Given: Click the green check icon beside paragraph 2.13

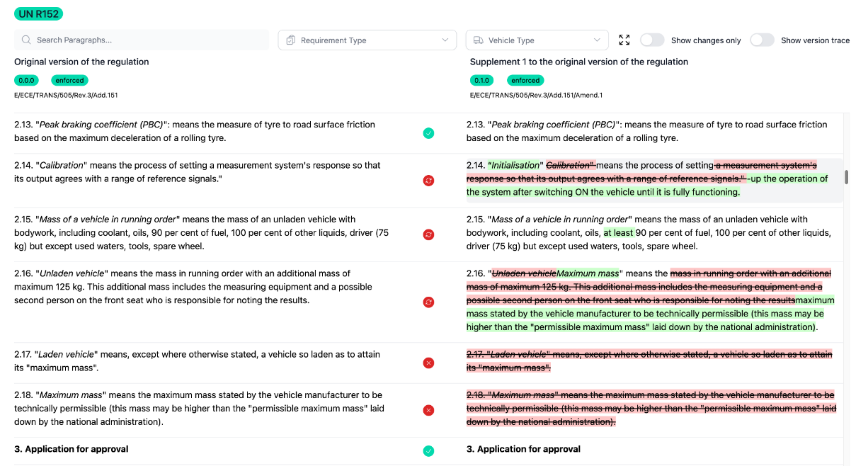Looking at the screenshot, I should 428,132.
